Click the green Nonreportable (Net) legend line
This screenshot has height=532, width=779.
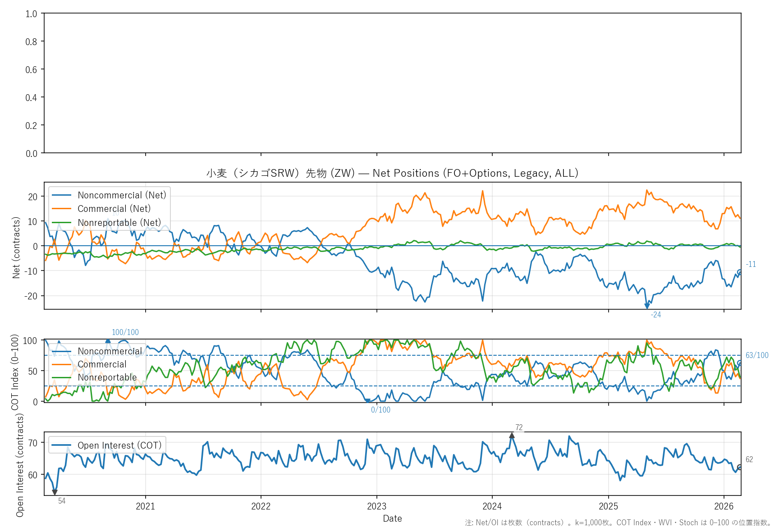point(62,223)
